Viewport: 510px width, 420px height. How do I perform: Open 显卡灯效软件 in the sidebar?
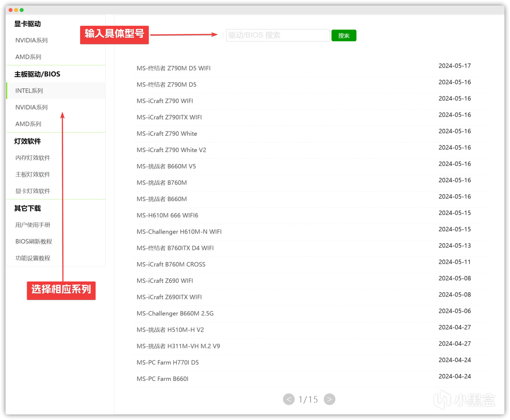[x=33, y=191]
